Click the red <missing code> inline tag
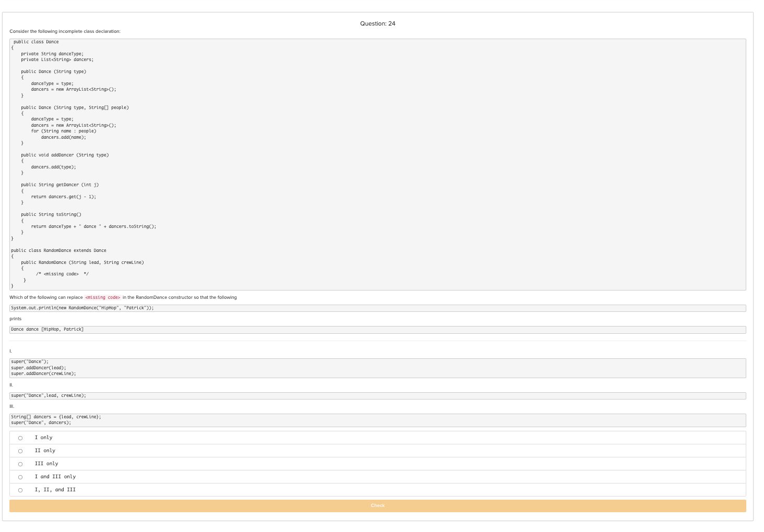 tap(102, 297)
